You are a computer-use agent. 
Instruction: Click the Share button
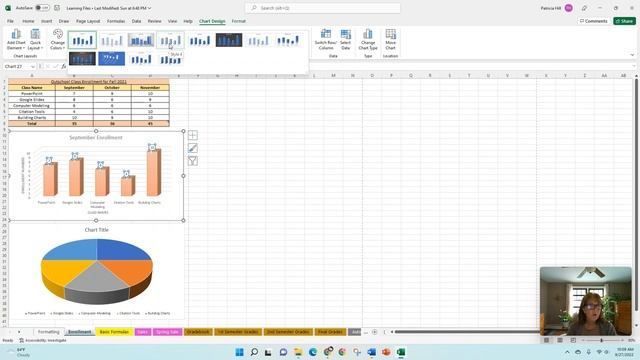[624, 21]
